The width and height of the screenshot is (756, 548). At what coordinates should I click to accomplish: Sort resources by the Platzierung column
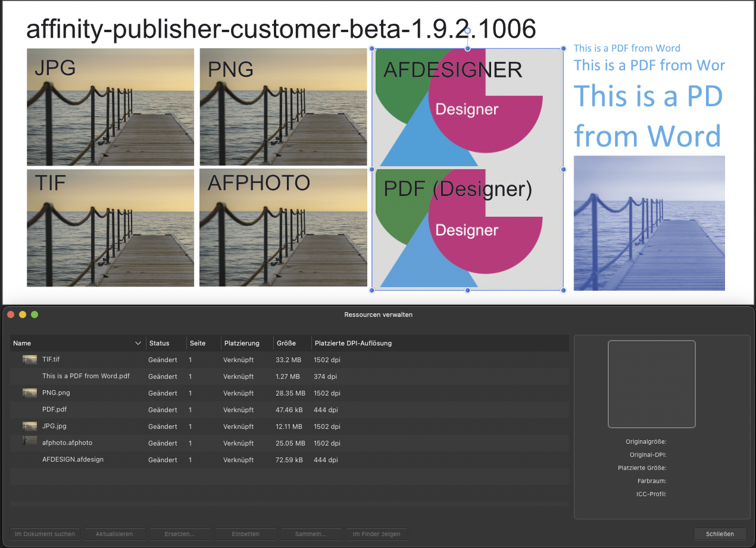point(247,343)
